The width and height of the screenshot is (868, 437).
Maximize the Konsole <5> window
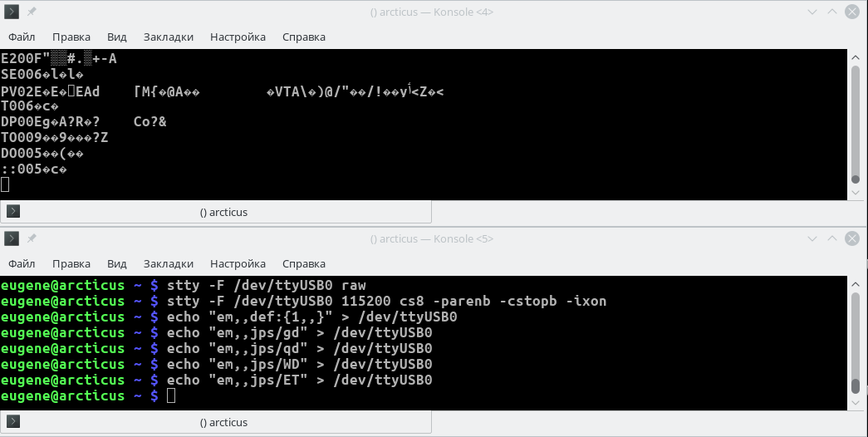pyautogui.click(x=833, y=238)
